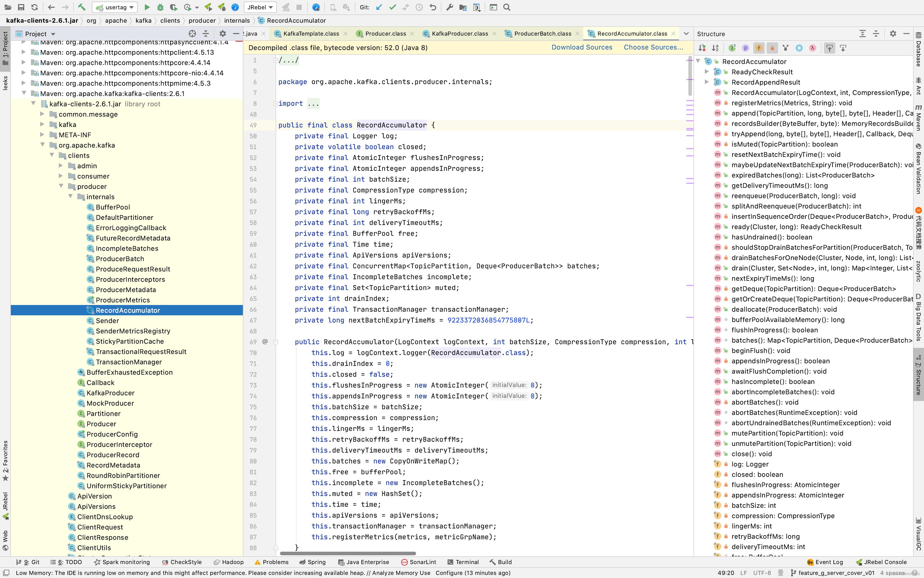
Task: Toggle Sort by Visibility in Structure
Action: pyautogui.click(x=702, y=48)
